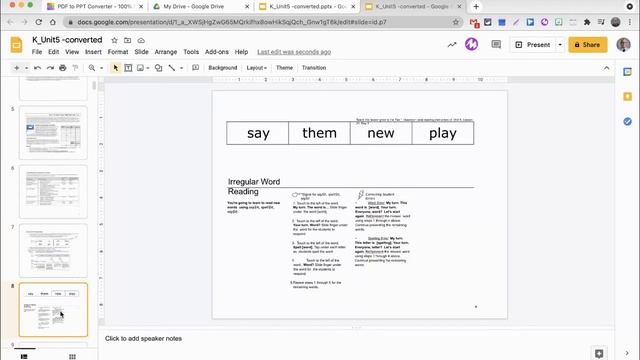Add a comment from toolbar

point(196,68)
